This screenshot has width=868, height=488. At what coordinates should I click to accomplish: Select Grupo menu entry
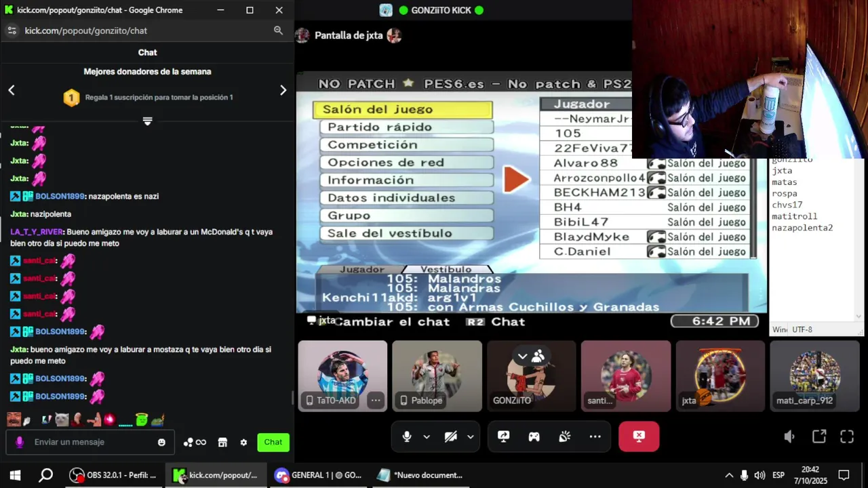point(407,216)
